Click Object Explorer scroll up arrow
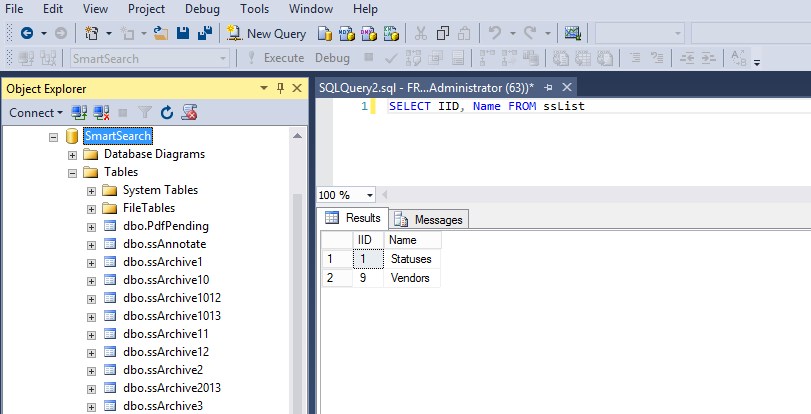811x414 pixels. click(297, 136)
